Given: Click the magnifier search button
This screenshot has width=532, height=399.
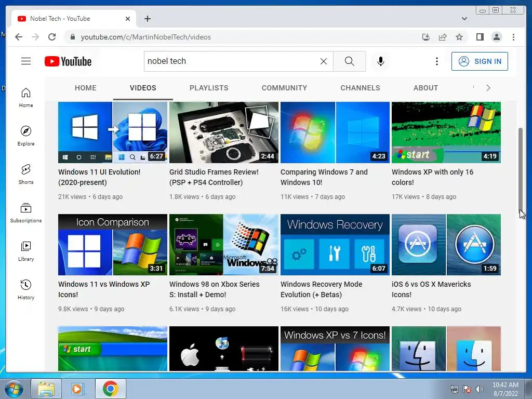Looking at the screenshot, I should 350,61.
